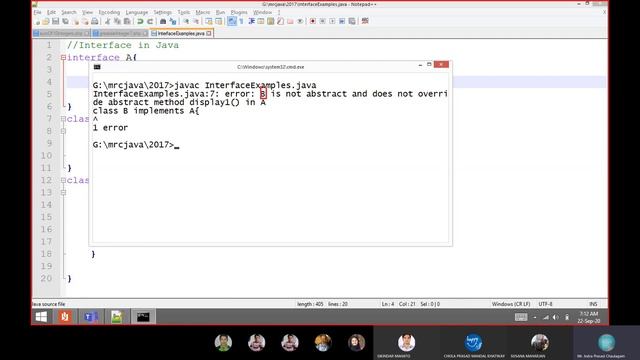Click the Paste toolbar icon
640x360 pixels.
click(x=127, y=21)
